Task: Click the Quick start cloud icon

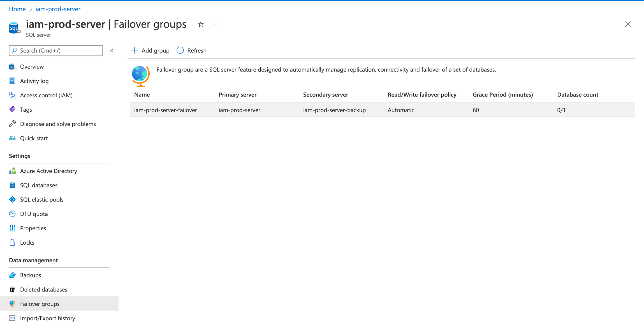Action: (12, 138)
